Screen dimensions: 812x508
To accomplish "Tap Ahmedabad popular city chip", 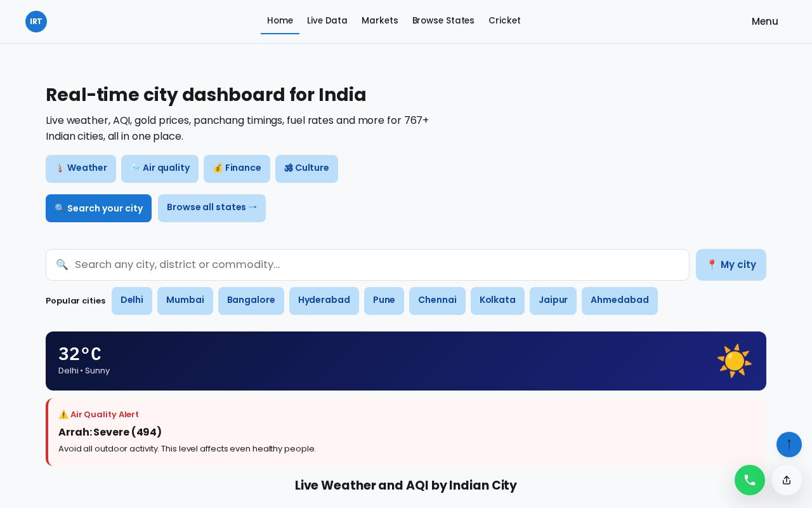I will [x=620, y=301].
